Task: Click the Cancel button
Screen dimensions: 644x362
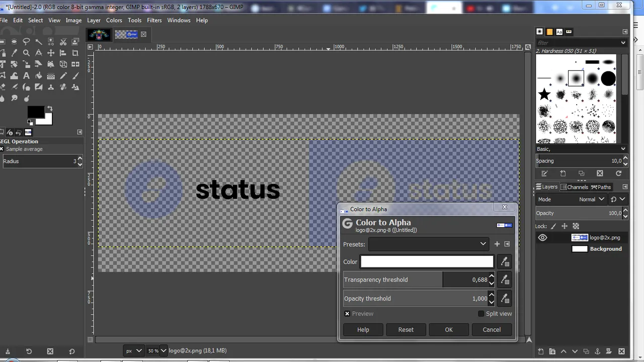Action: coord(492,330)
